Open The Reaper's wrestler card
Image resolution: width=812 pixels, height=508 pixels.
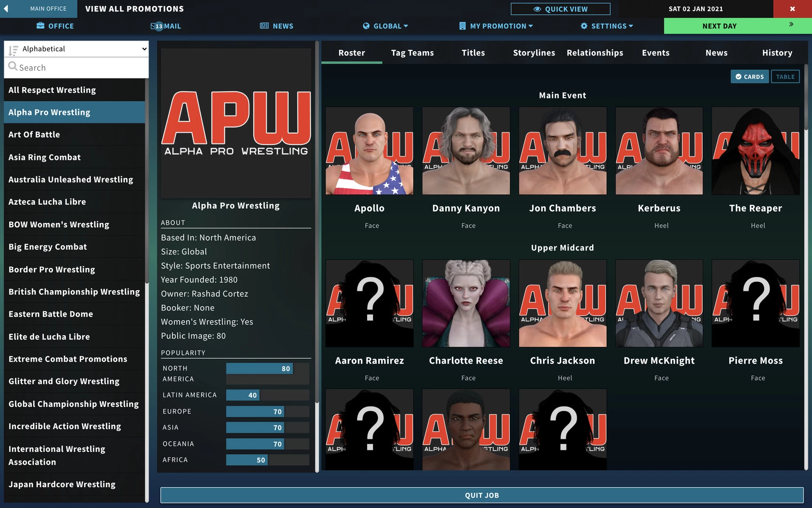(756, 151)
